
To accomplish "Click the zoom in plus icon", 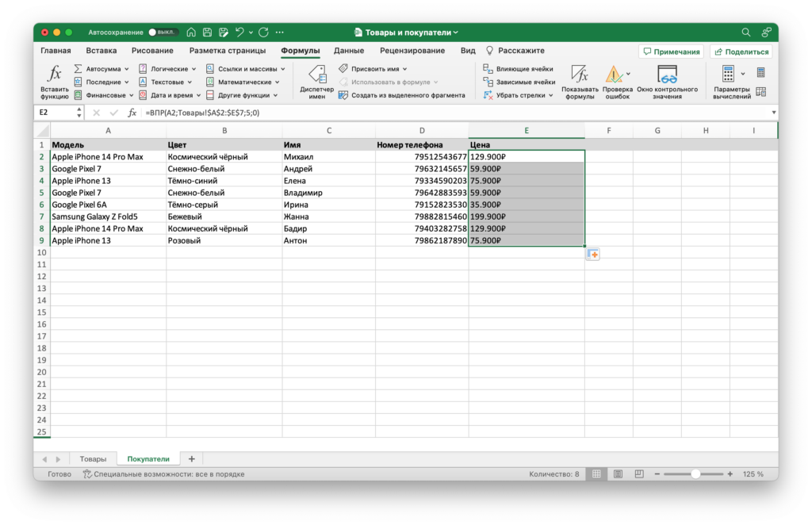I will pos(730,473).
